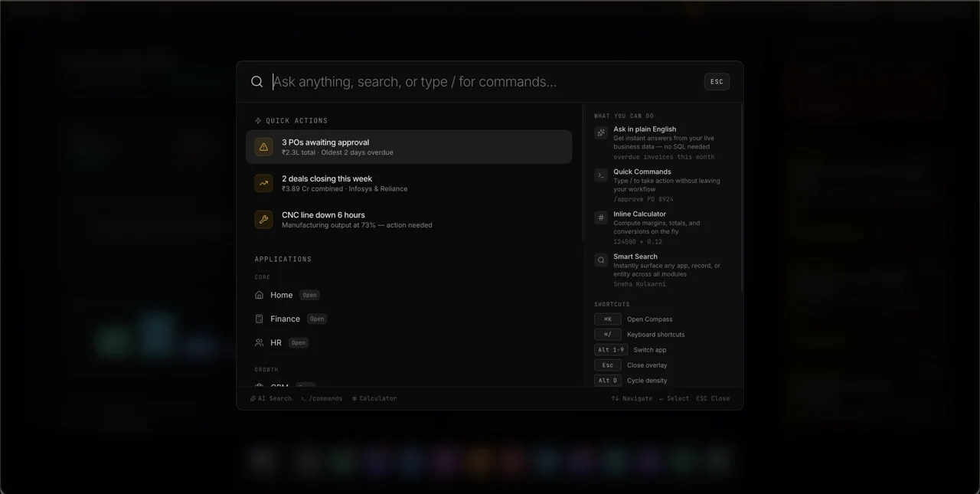
Task: Switch to /commands mode in footer
Action: (x=322, y=398)
